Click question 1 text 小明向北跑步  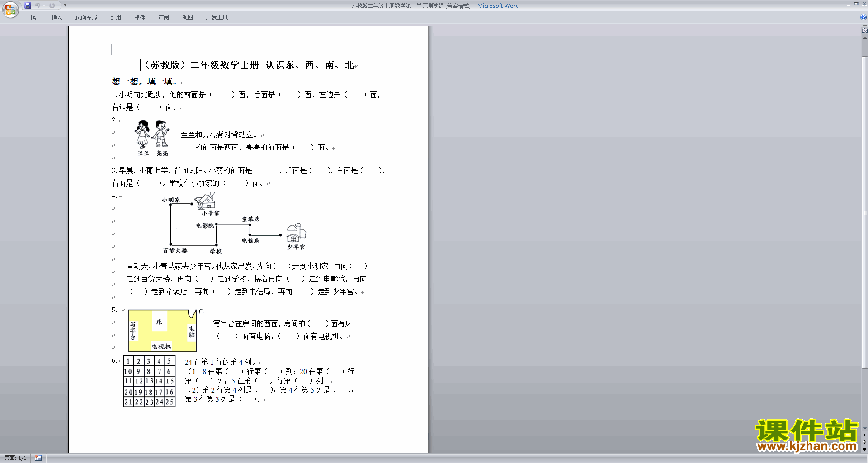pyautogui.click(x=246, y=94)
